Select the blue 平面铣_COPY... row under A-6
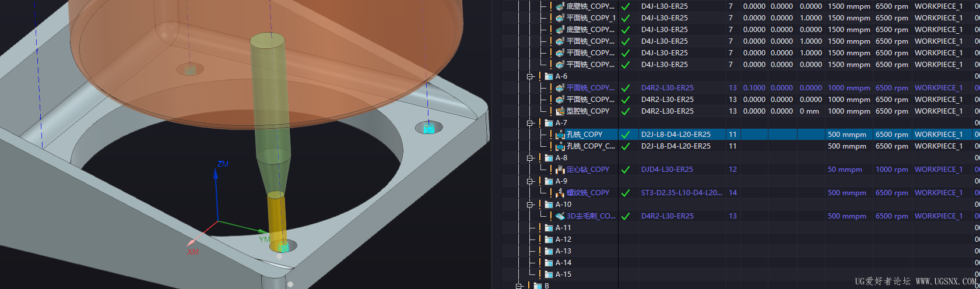 coord(591,88)
